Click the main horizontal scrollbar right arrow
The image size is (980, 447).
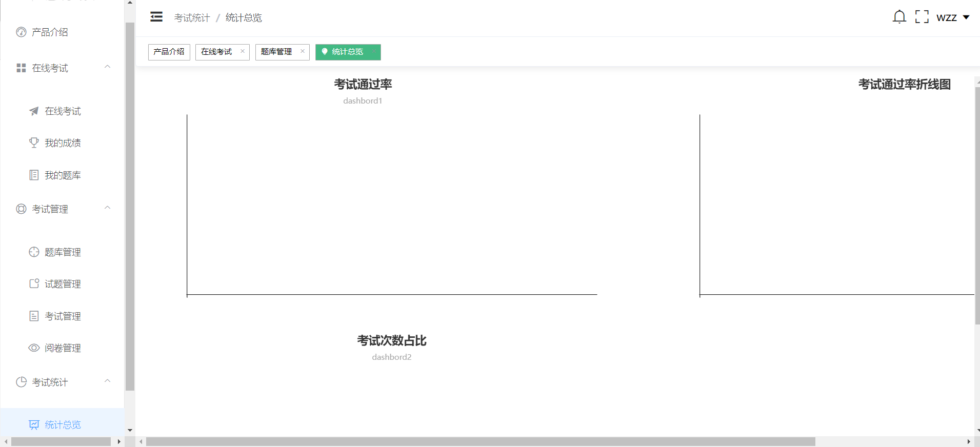coord(968,441)
